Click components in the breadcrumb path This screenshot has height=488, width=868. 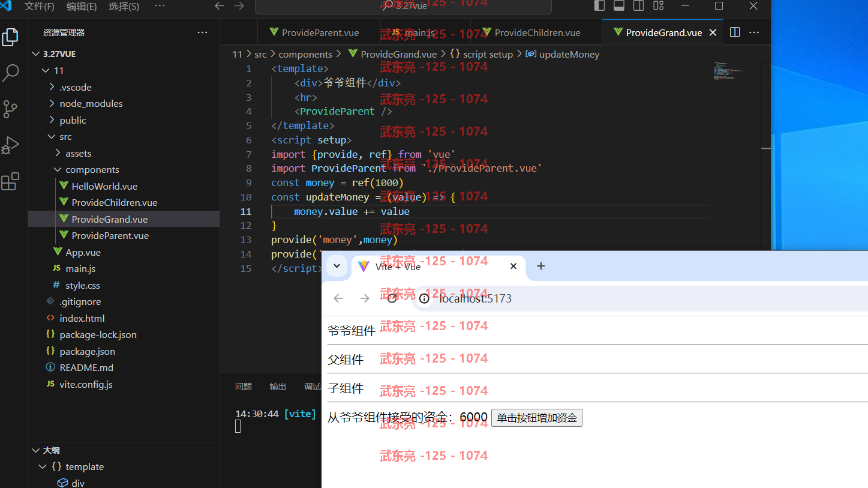[x=305, y=54]
